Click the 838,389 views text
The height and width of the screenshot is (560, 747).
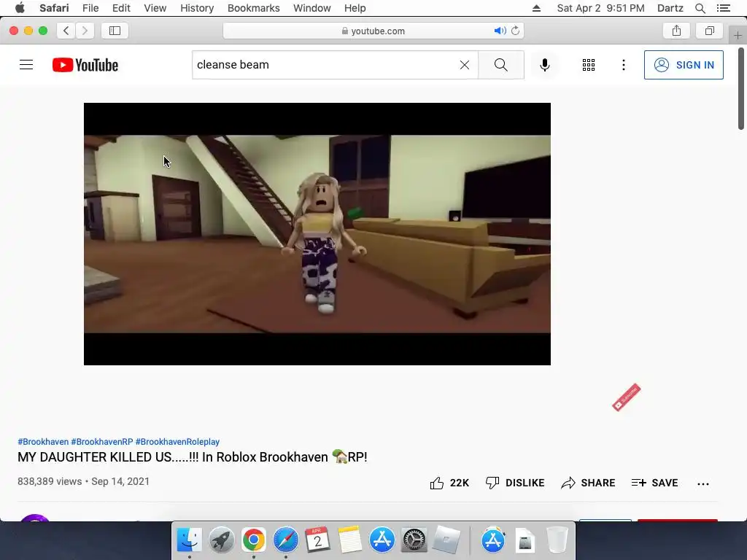(x=50, y=481)
